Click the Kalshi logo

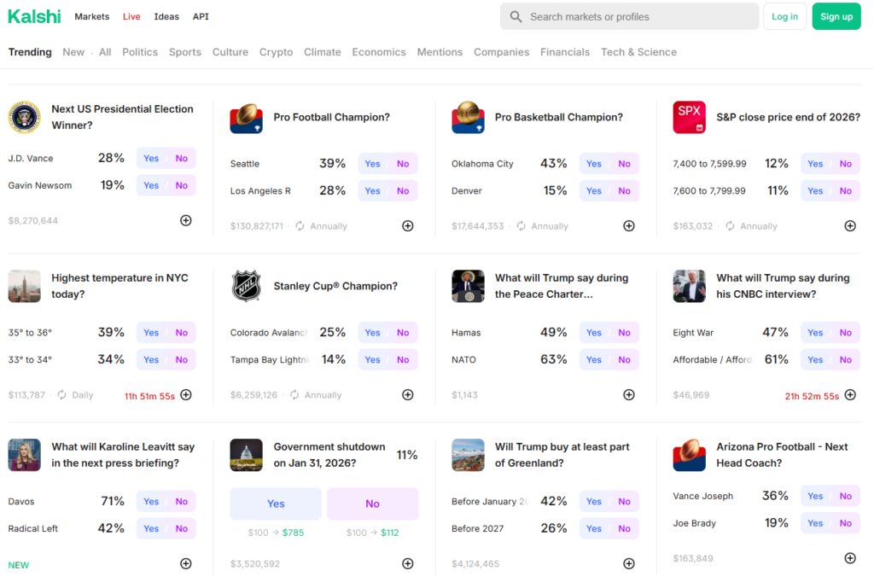(x=35, y=16)
